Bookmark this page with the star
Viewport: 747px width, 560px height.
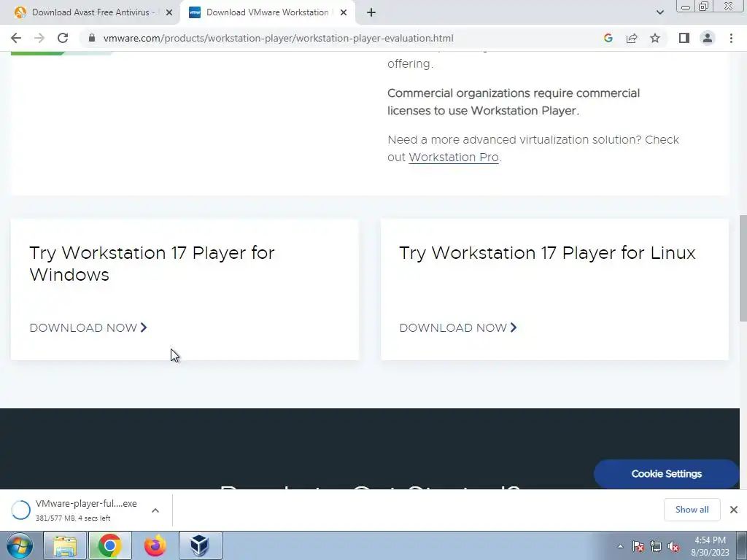tap(655, 38)
